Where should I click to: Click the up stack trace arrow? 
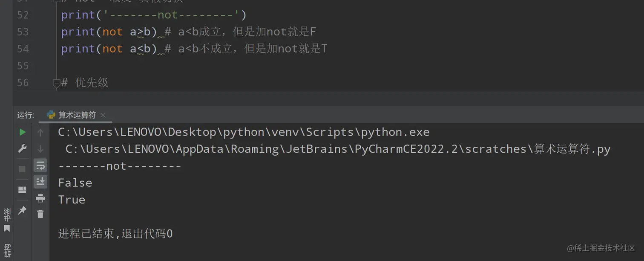40,133
